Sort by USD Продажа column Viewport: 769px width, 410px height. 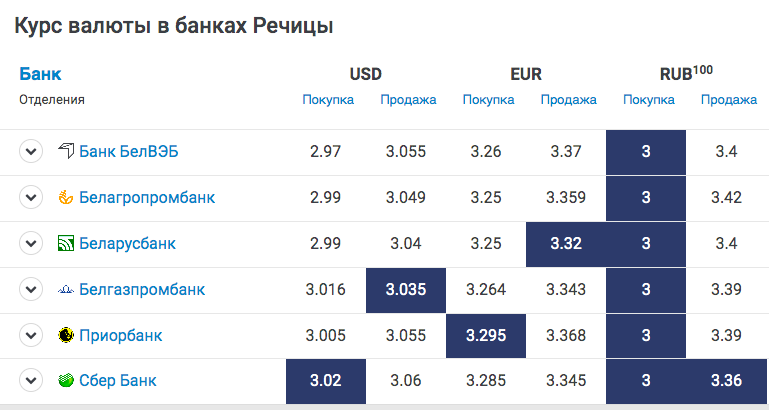pyautogui.click(x=408, y=100)
